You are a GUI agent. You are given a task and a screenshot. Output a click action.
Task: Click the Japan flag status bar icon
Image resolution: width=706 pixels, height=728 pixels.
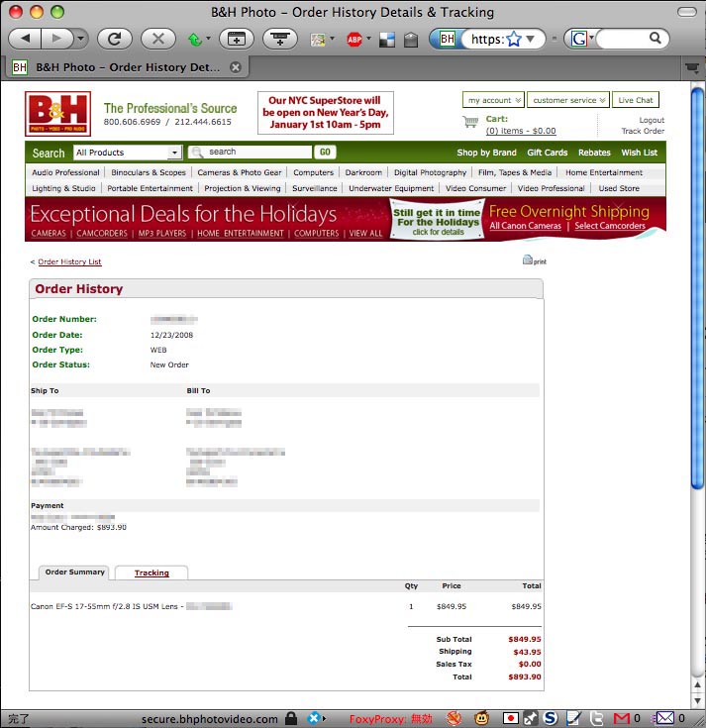510,719
